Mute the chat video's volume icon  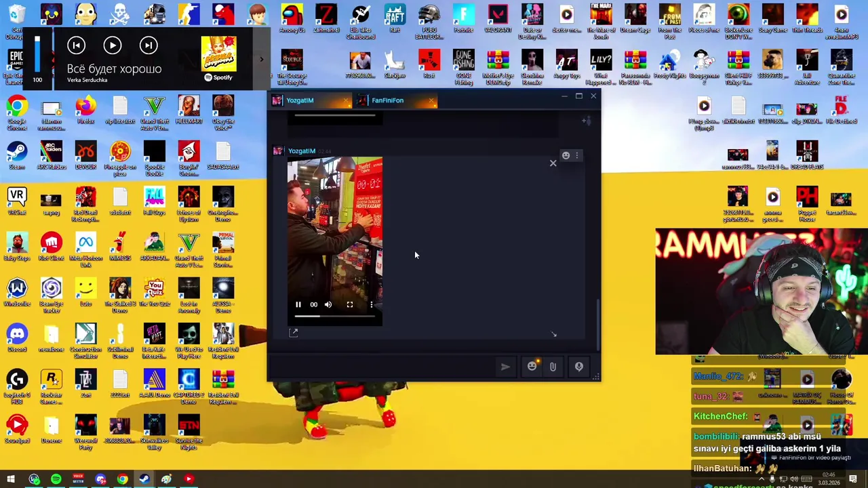pos(328,305)
